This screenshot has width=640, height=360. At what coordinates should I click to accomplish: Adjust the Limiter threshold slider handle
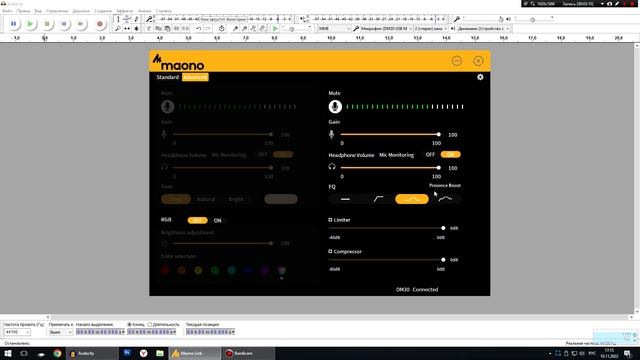point(443,228)
